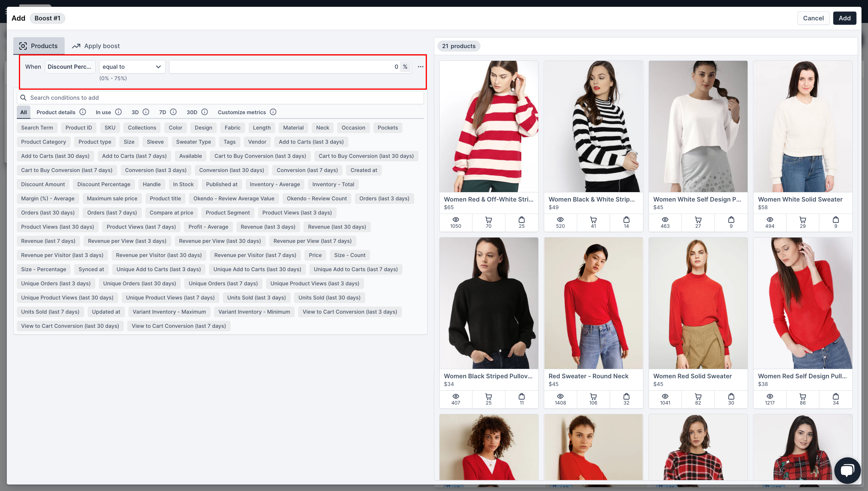The width and height of the screenshot is (868, 491).
Task: Click cart icon for Women White Self Design product
Action: pos(698,220)
